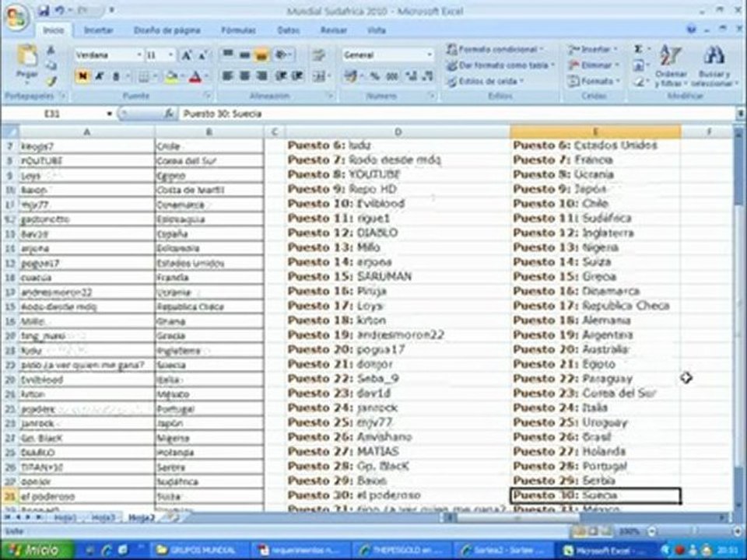Click the formula bar text Puesto 30: Suecia
This screenshot has width=747, height=560.
click(223, 114)
